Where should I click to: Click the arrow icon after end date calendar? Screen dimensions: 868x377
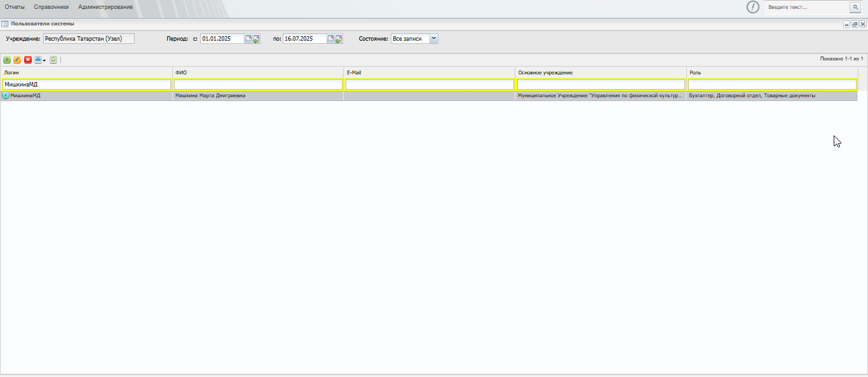click(x=339, y=39)
